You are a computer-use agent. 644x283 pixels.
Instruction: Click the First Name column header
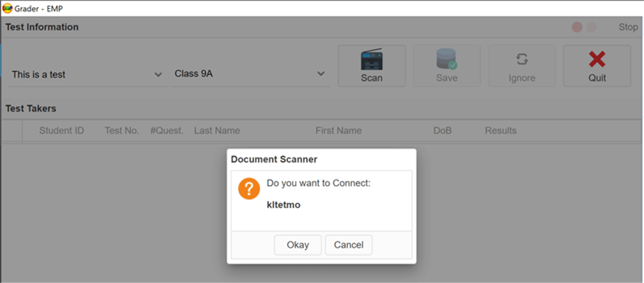click(338, 130)
